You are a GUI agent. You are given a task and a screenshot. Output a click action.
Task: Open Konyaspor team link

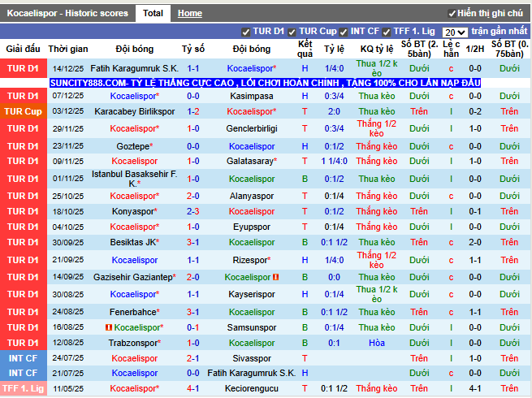coord(133,211)
